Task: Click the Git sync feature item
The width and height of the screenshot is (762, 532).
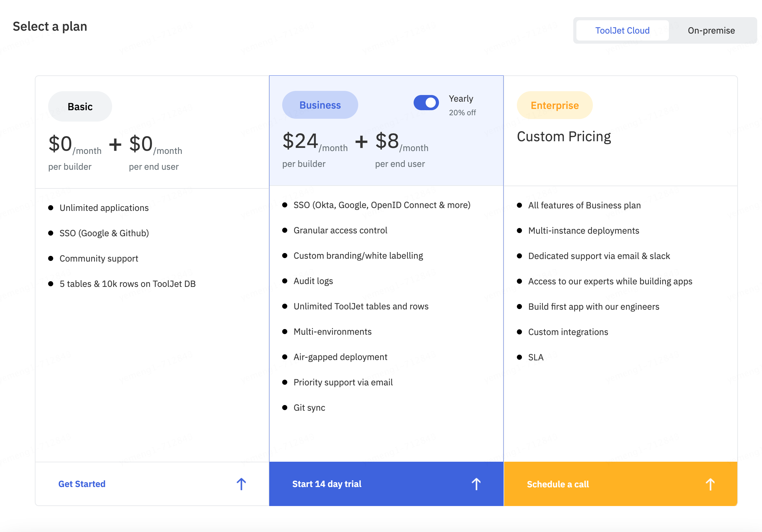Action: coord(309,408)
